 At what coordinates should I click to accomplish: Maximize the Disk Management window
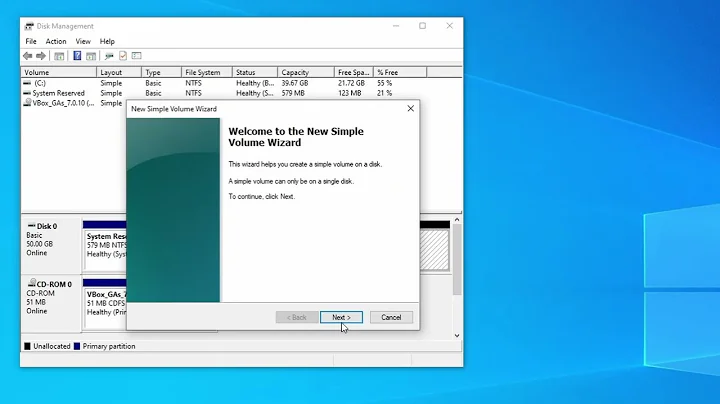422,26
